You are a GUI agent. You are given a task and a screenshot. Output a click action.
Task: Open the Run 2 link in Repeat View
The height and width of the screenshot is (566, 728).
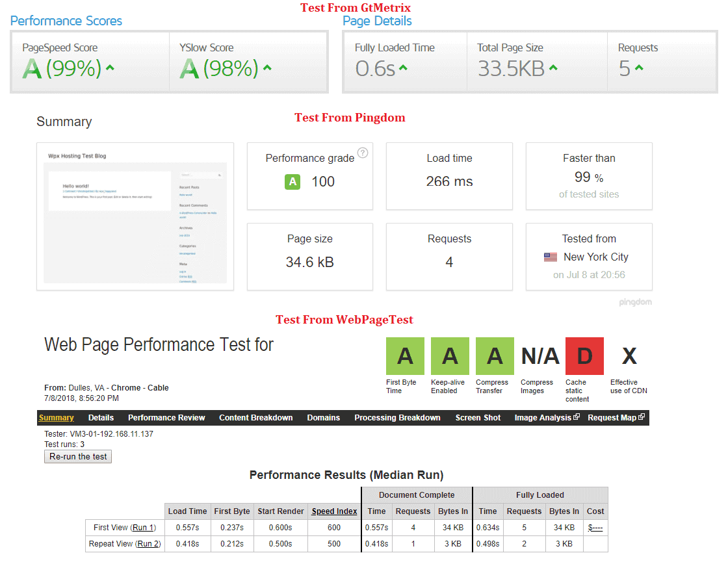point(148,544)
